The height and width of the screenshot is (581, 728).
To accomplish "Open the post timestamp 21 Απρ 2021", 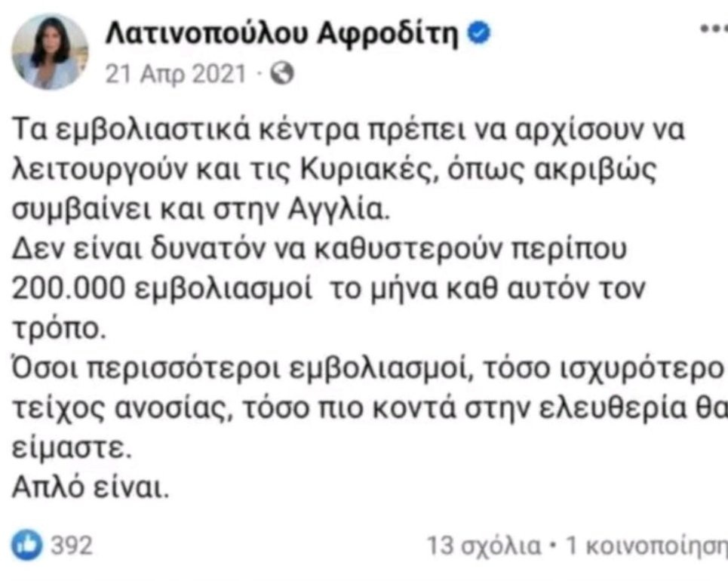I will 176,73.
